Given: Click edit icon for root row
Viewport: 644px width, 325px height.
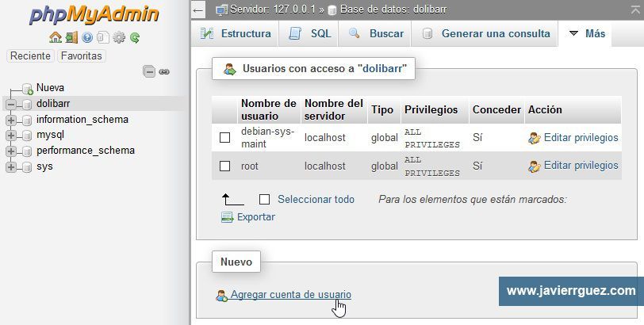Looking at the screenshot, I should click(535, 166).
